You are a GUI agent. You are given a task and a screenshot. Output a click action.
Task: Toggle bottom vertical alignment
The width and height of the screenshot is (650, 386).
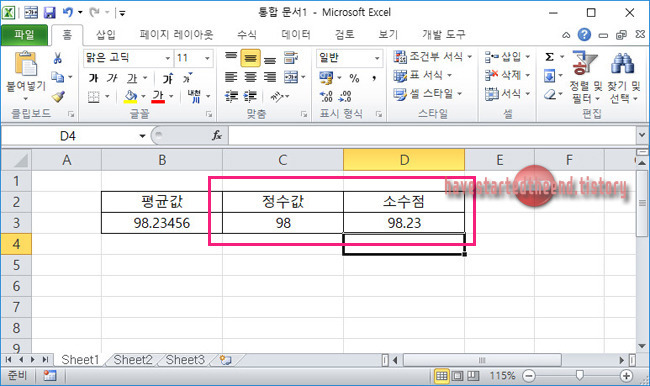pyautogui.click(x=270, y=59)
